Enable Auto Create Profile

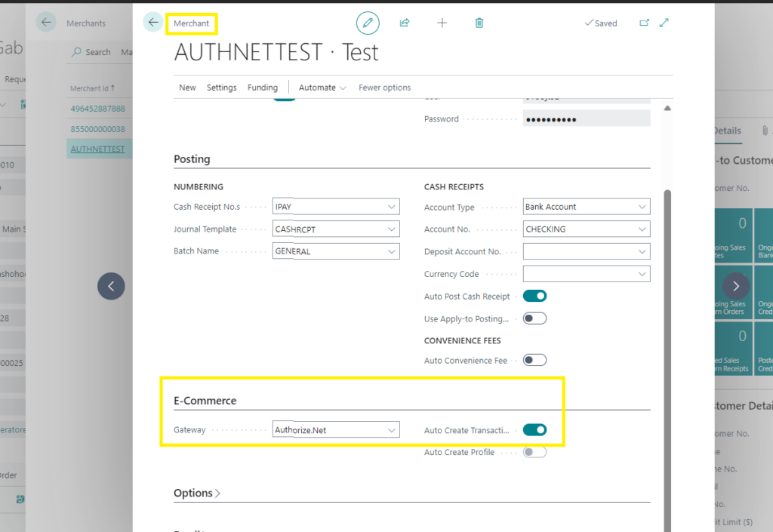pyautogui.click(x=534, y=451)
